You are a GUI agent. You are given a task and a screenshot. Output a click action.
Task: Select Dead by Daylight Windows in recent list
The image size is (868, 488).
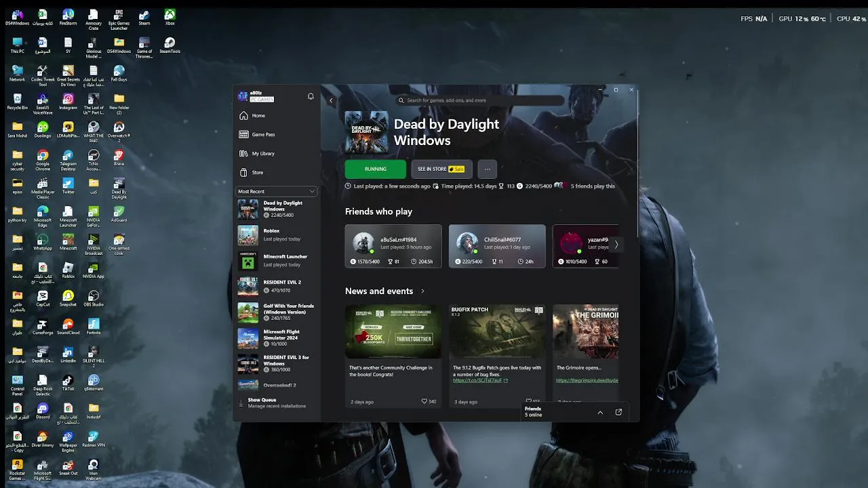[x=277, y=209]
